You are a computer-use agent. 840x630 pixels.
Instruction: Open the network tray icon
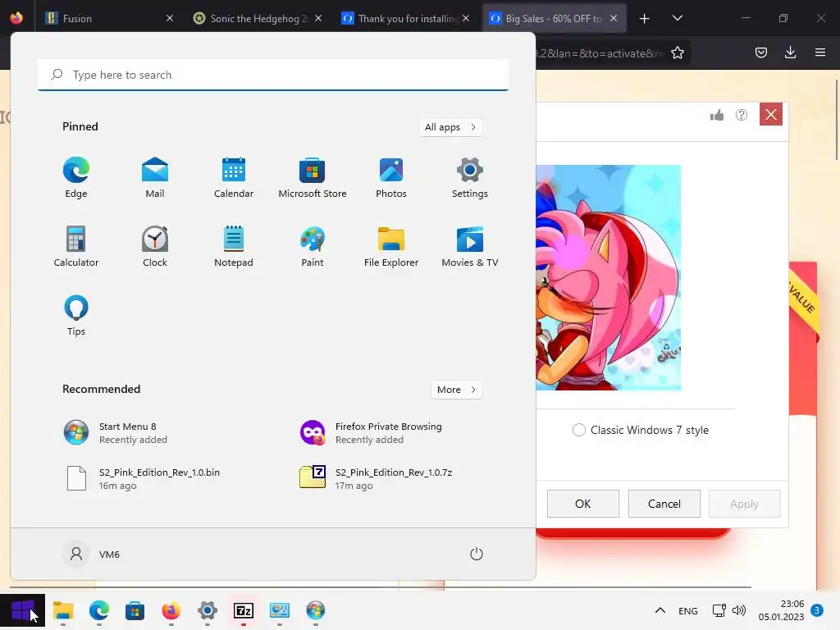[x=719, y=610]
